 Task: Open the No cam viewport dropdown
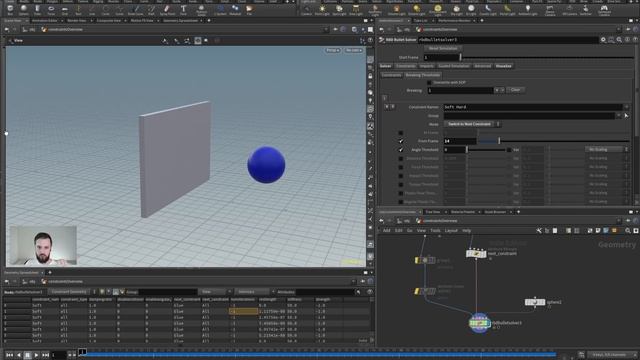pyautogui.click(x=353, y=50)
